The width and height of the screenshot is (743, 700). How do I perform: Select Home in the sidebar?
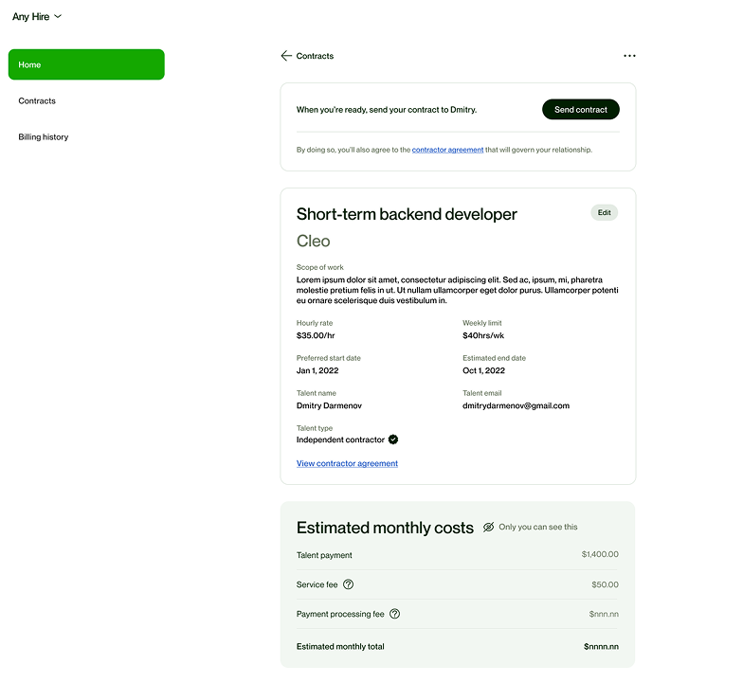pyautogui.click(x=86, y=64)
